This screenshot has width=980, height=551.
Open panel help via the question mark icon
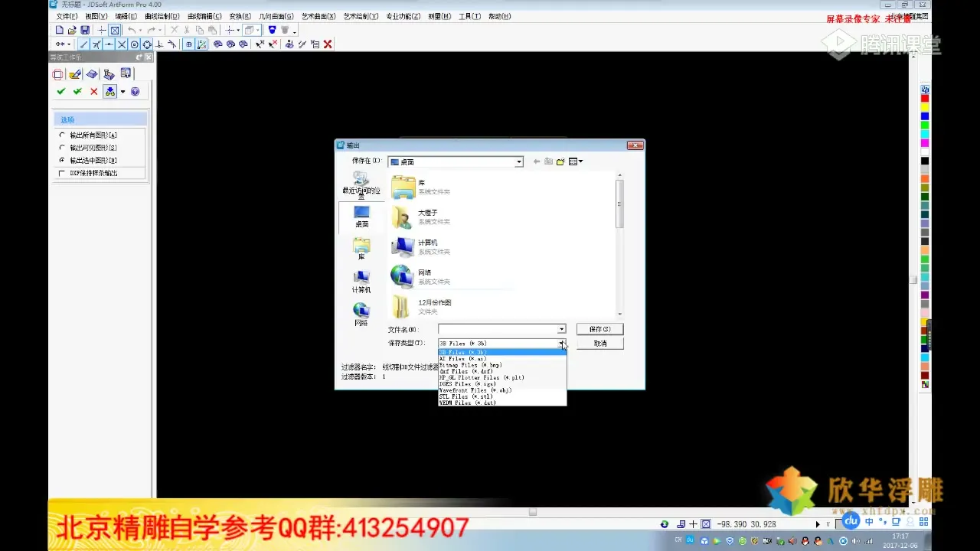tap(135, 91)
